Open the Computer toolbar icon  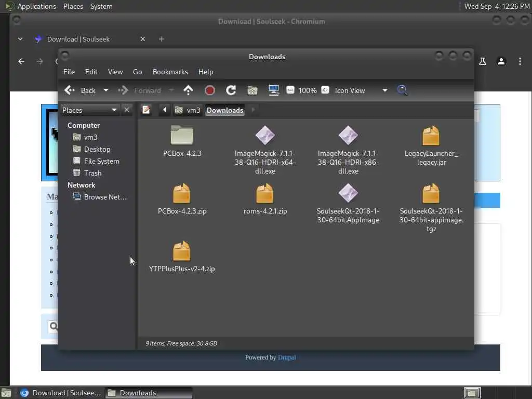click(x=274, y=90)
